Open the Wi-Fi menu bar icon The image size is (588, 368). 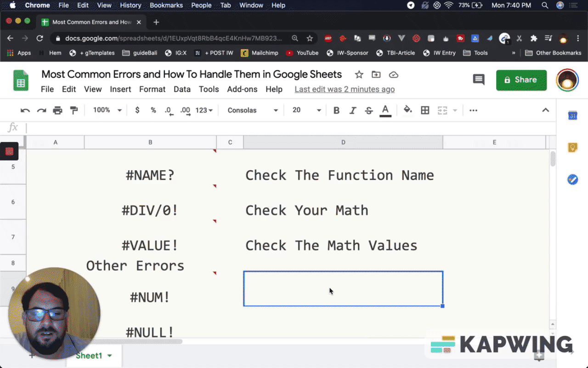(x=448, y=6)
